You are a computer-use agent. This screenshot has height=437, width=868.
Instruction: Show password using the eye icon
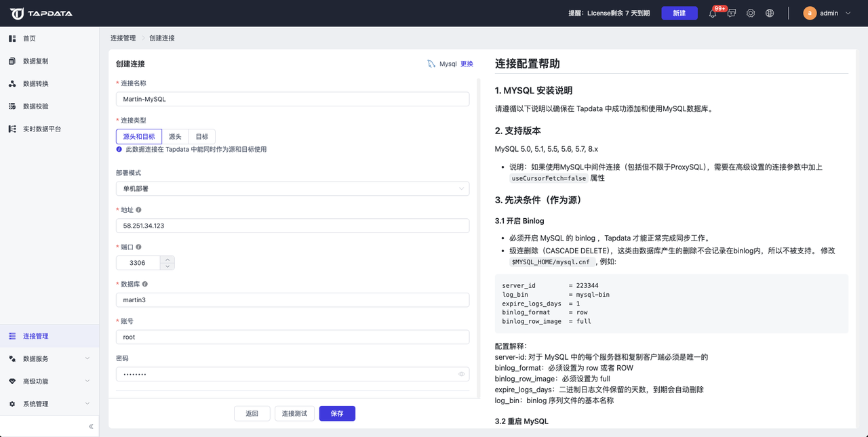tap(461, 374)
